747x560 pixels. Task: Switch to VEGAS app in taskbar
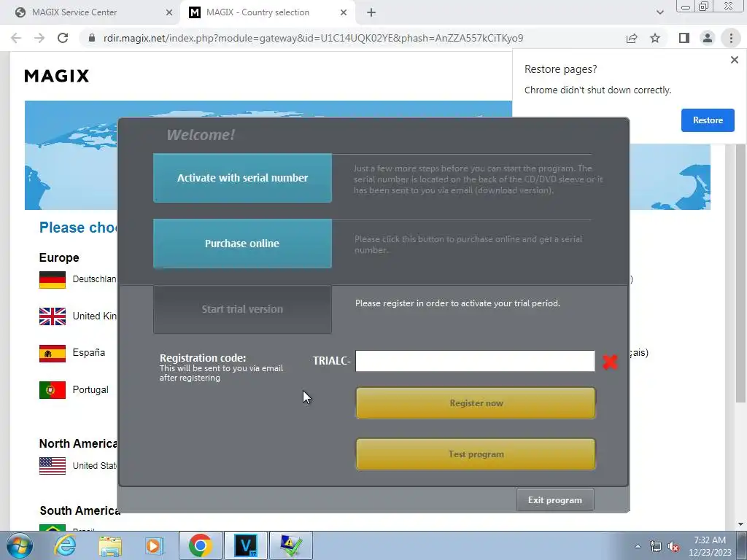246,545
